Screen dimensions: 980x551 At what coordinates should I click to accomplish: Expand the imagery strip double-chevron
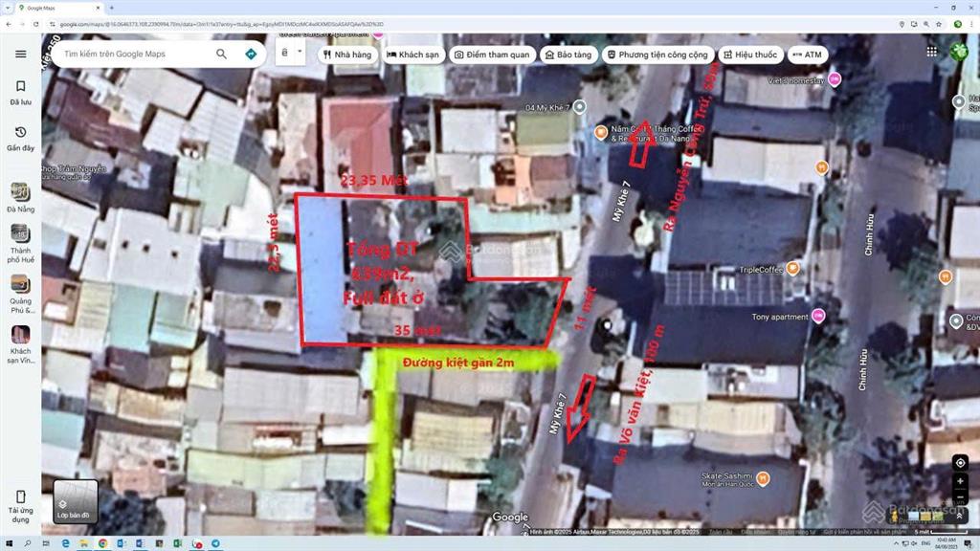[959, 516]
